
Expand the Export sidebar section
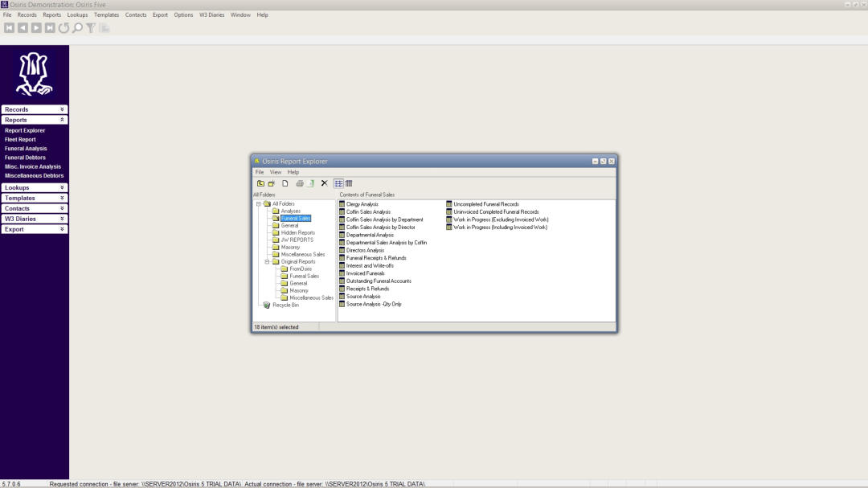62,229
